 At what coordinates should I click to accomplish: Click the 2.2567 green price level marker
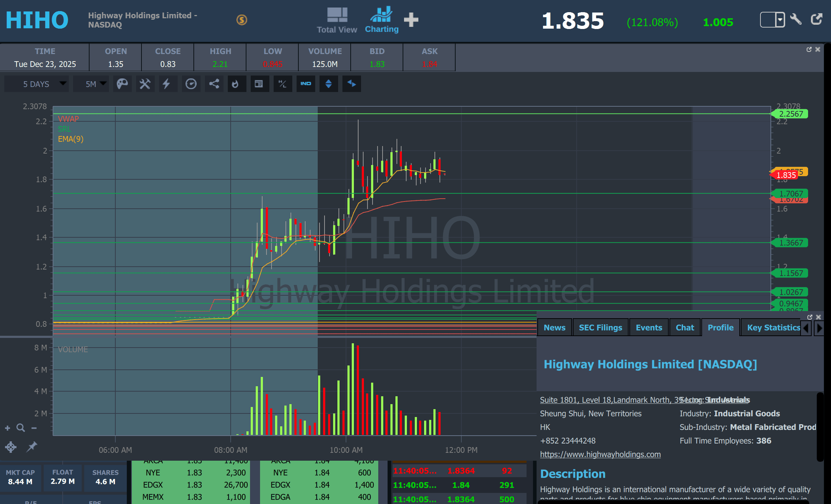[791, 114]
